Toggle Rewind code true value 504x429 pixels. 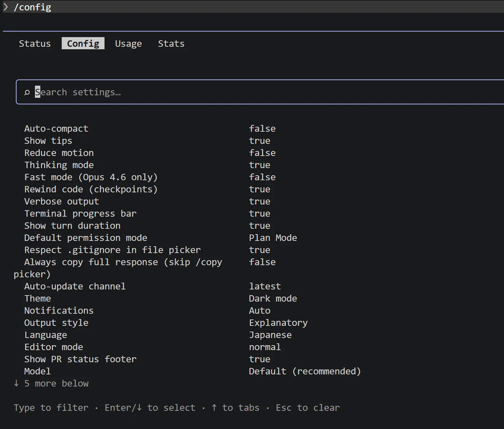[260, 189]
